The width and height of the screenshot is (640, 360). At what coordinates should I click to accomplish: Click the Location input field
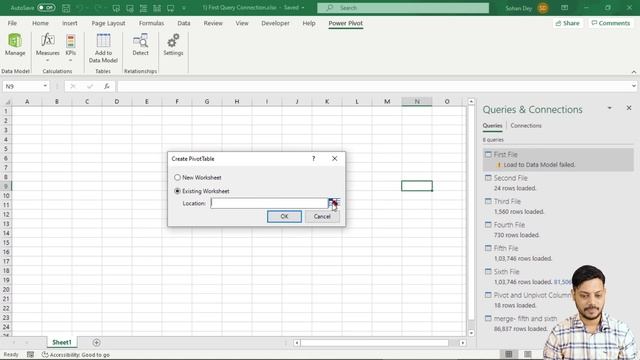269,203
